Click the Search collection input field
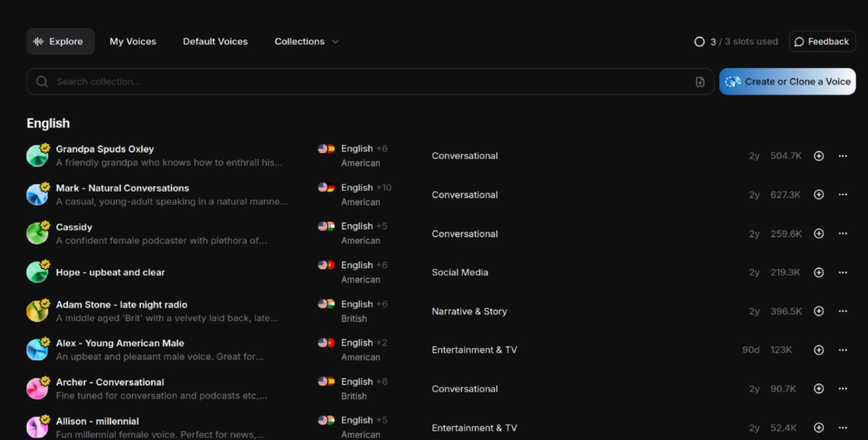 coord(362,82)
